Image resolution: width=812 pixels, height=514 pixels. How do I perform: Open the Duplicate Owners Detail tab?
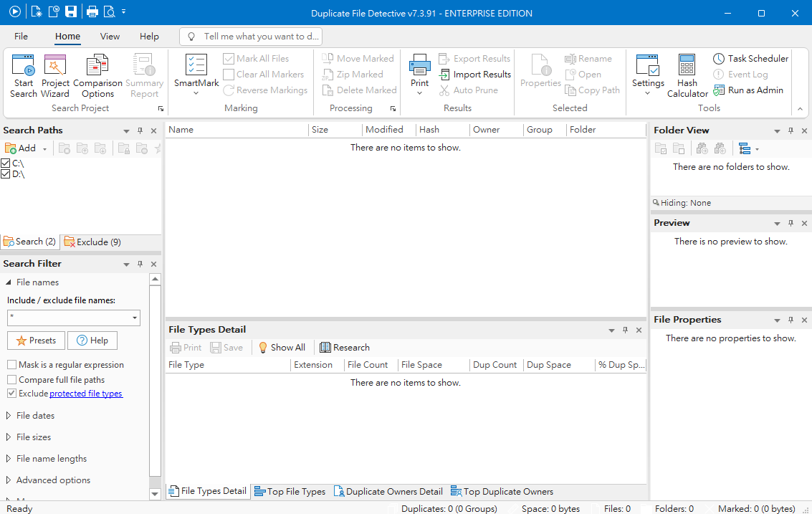[388, 491]
